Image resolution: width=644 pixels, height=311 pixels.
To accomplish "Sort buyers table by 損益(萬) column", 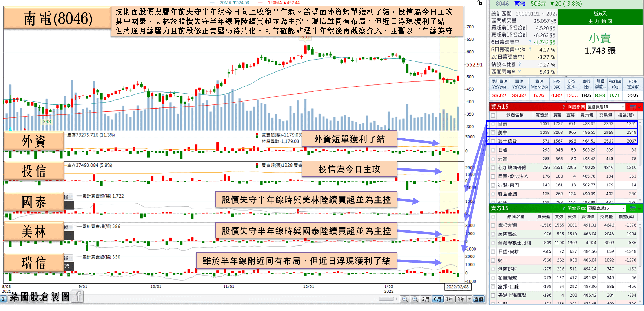I will [626, 115].
